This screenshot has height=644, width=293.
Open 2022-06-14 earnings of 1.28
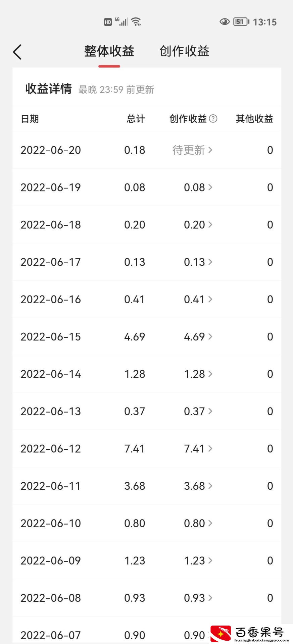pyautogui.click(x=198, y=374)
